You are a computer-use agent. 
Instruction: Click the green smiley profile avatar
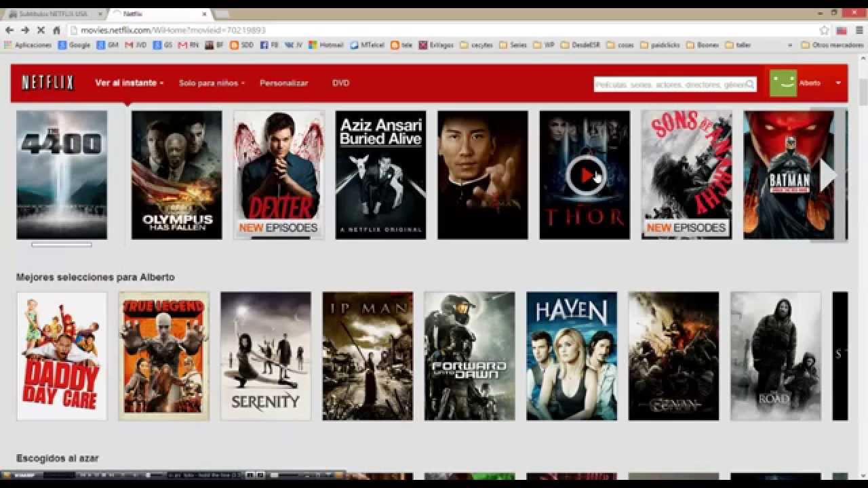(783, 83)
